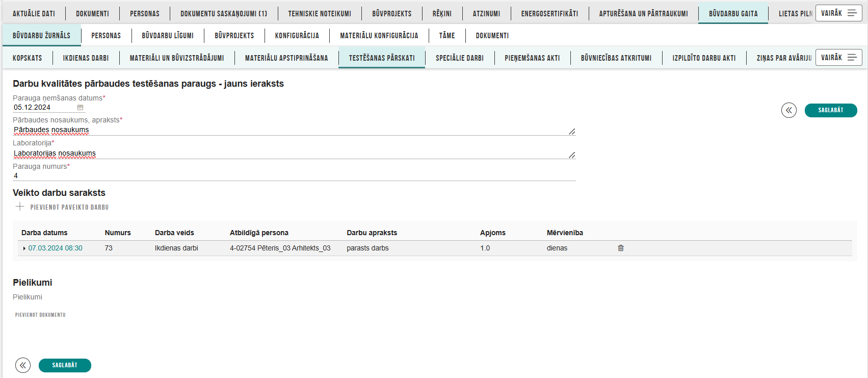
Task: Click the Darba datums column header
Action: click(44, 233)
